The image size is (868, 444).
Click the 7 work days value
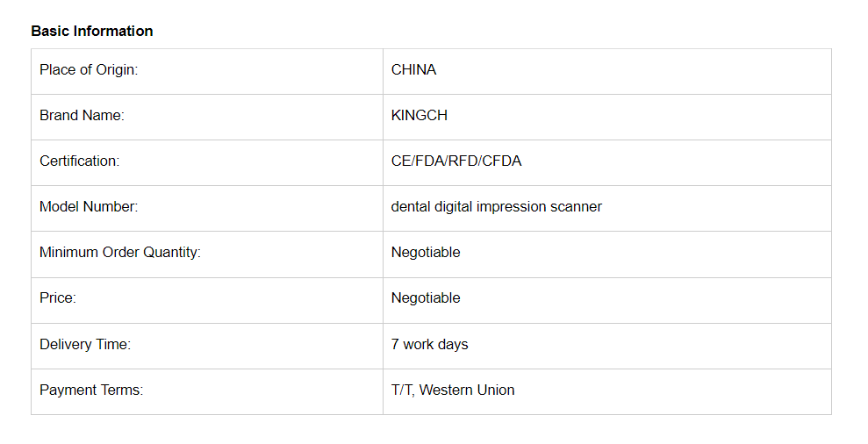429,344
